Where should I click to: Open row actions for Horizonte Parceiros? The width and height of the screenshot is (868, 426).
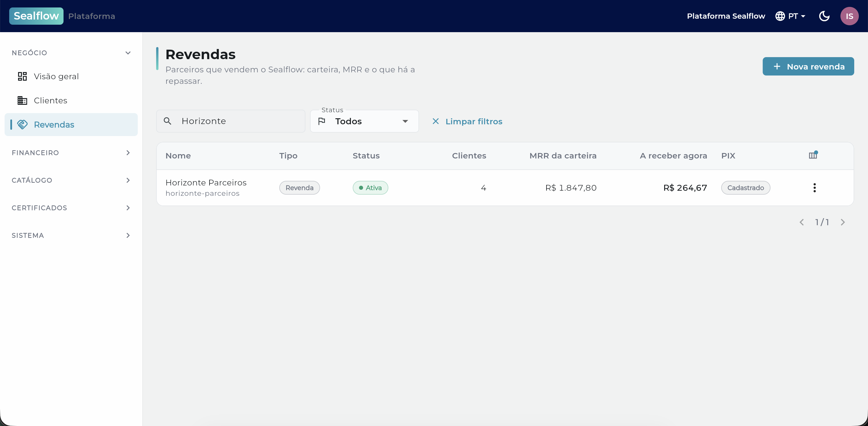pos(814,188)
